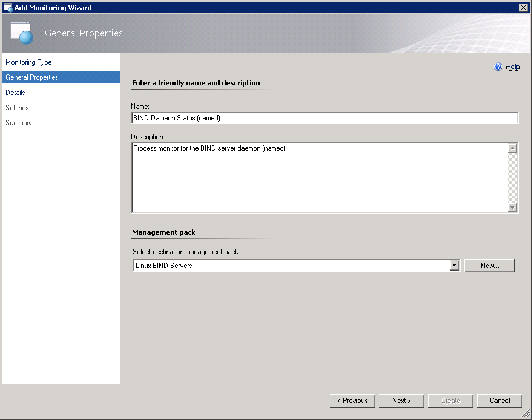Screen dimensions: 532x420
Task: Click the General Properties header icon
Action: [x=22, y=33]
